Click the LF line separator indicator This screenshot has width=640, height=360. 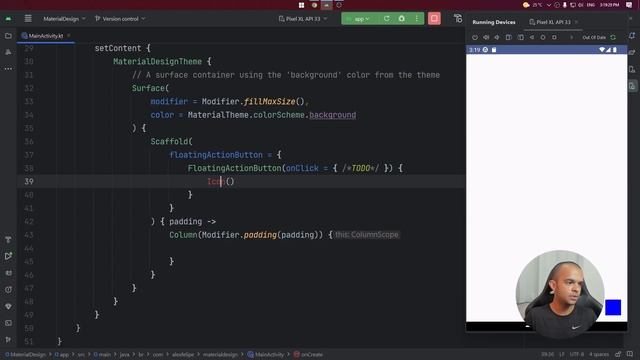pyautogui.click(x=562, y=354)
